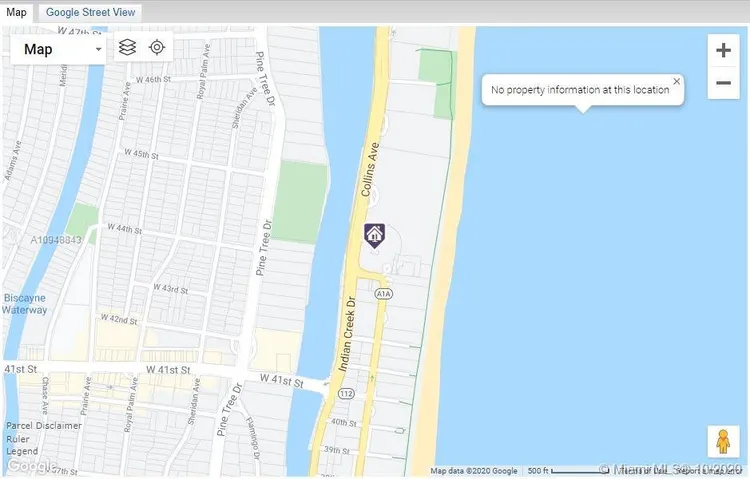Click the locate/target crosshair icon

point(157,47)
